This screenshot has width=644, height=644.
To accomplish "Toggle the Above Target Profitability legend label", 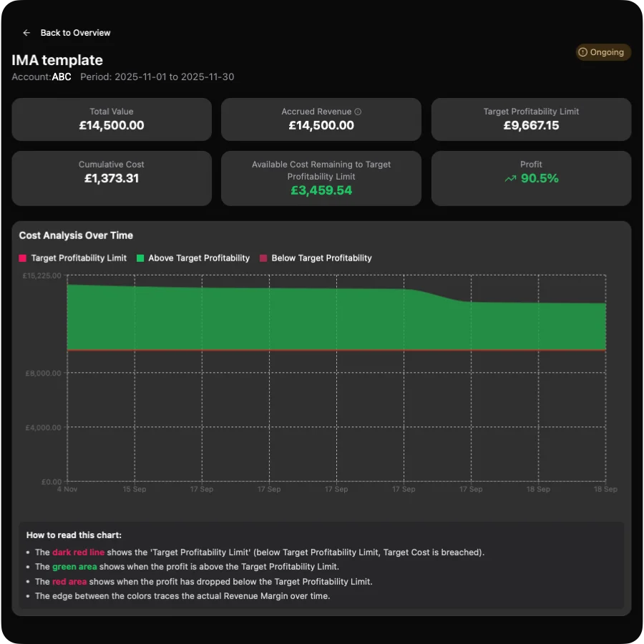I will point(199,258).
